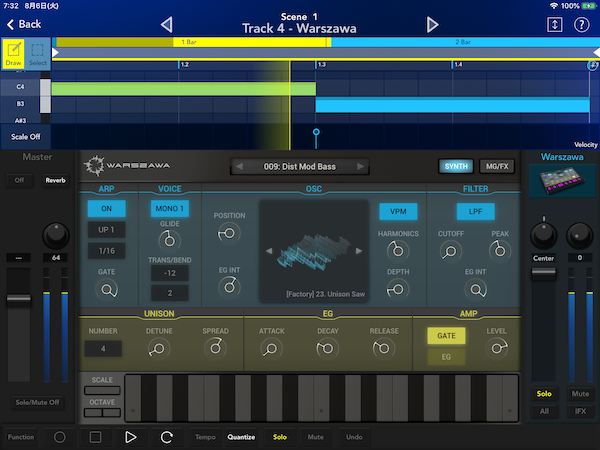Click the GLIDE knob
600x450 pixels.
170,241
